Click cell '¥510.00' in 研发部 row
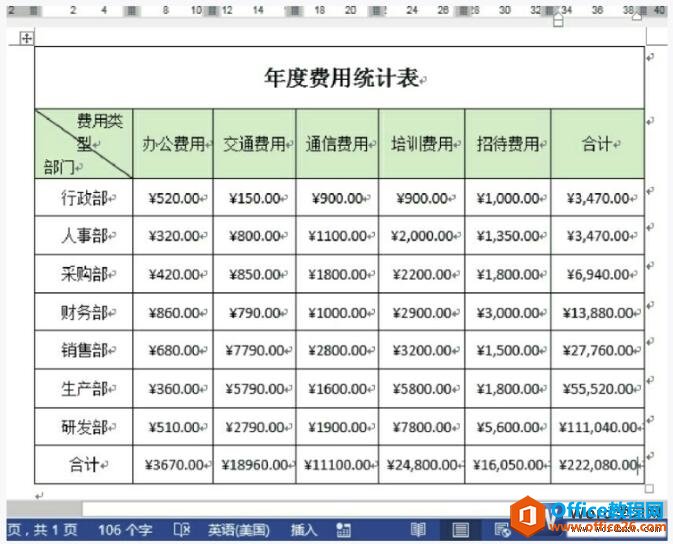 pos(174,427)
